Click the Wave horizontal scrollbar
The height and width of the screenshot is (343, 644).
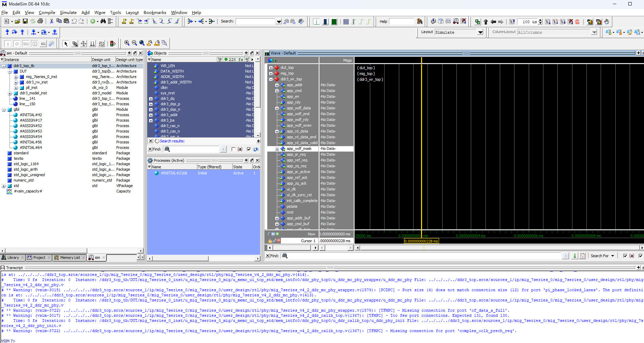[x=499, y=248]
